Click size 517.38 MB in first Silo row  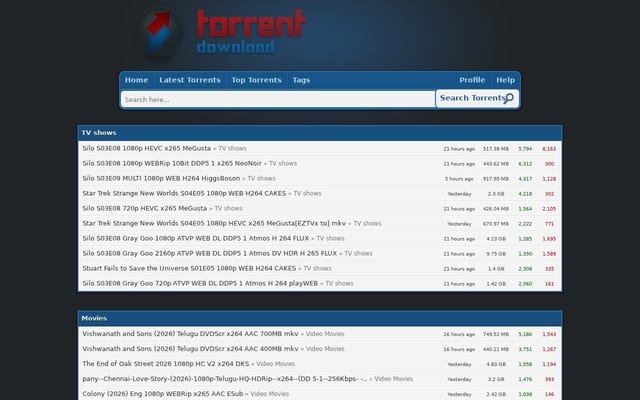(496, 149)
